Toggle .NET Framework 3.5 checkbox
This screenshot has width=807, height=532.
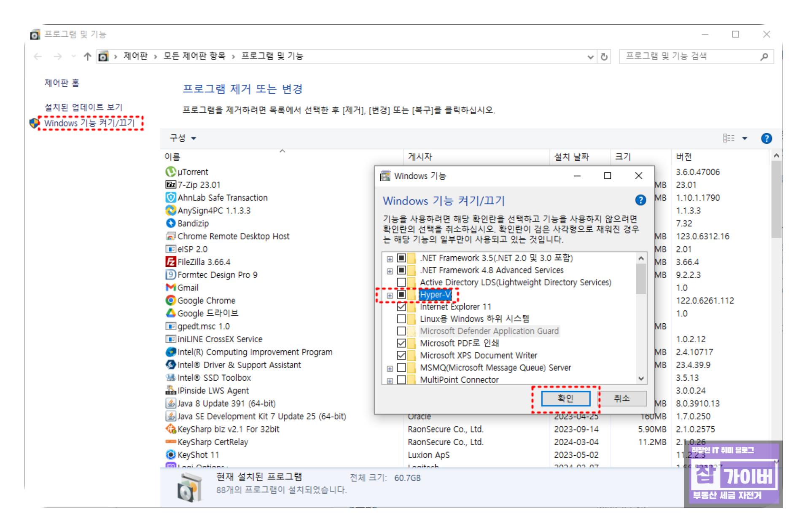coord(401,258)
